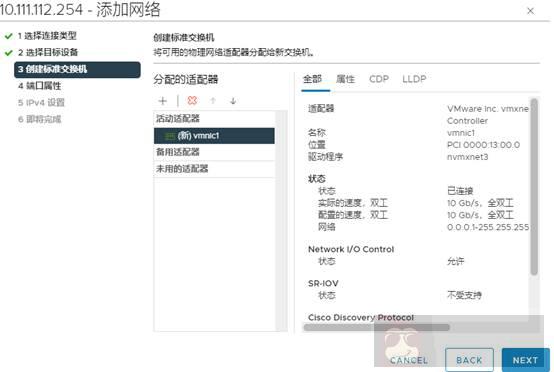The height and width of the screenshot is (372, 554).
Task: Select step 3 创建标准交换机
Action: (x=77, y=69)
